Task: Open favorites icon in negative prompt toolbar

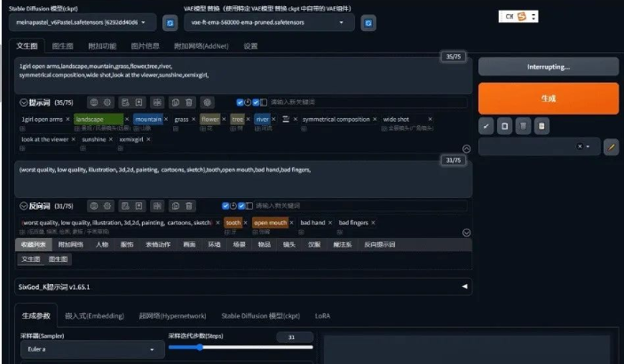Action: tap(138, 206)
